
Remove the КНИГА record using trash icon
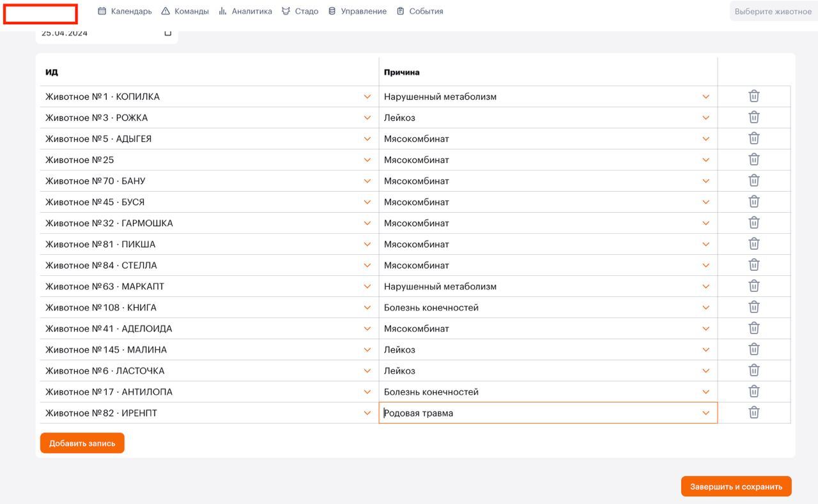click(x=754, y=307)
